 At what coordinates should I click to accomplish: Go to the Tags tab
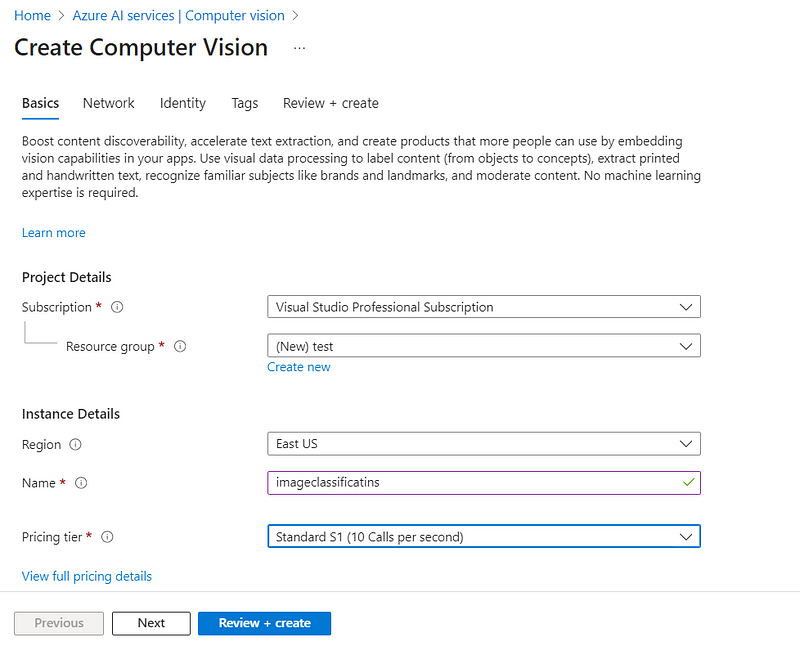pyautogui.click(x=245, y=103)
